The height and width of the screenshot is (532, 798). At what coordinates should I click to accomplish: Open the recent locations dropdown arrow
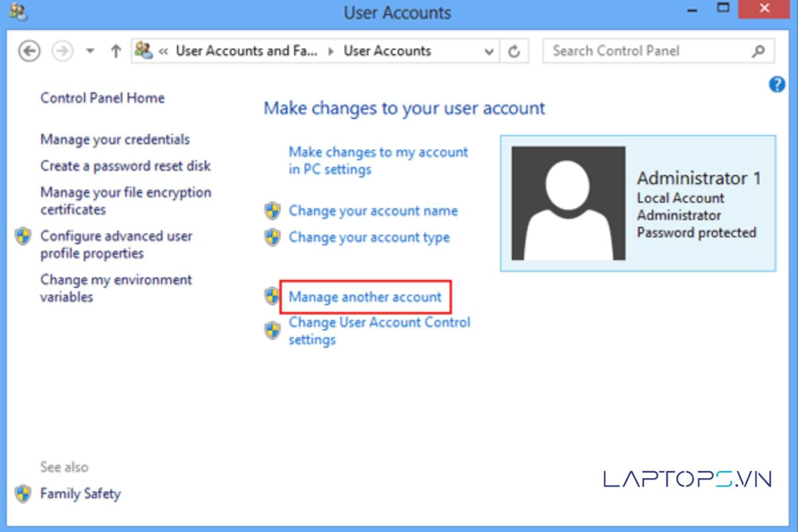[x=90, y=51]
